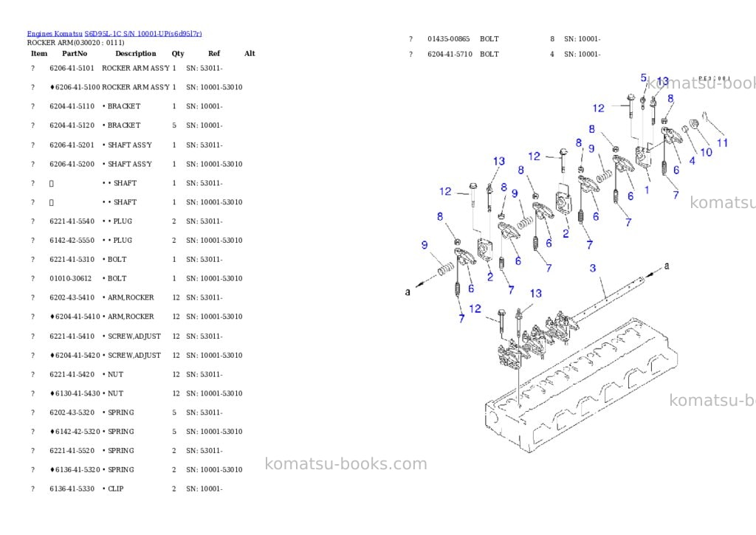Click the Ref column header
Viewport: 756px width, 535px height.
tap(214, 53)
